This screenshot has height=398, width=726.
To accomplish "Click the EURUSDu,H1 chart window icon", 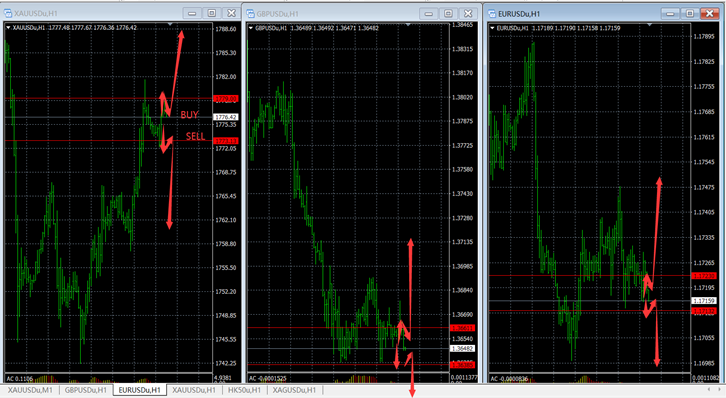I will 492,14.
